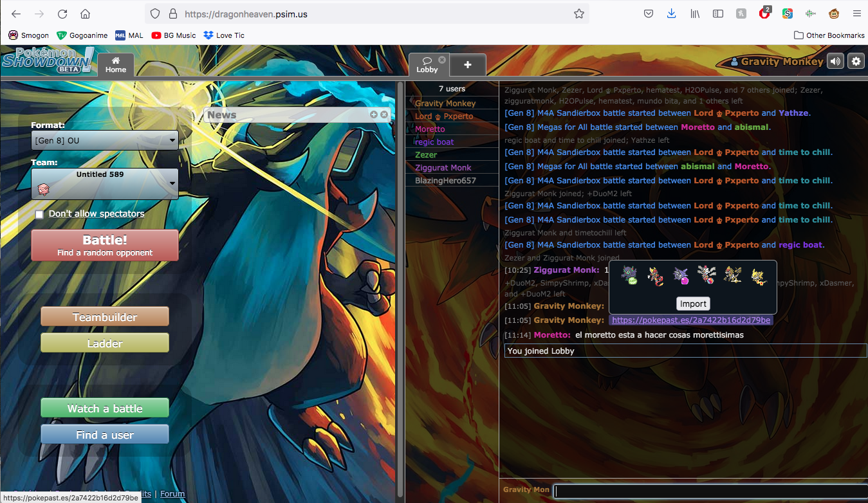This screenshot has width=868, height=503.
Task: Go back with browser back arrow
Action: point(16,14)
